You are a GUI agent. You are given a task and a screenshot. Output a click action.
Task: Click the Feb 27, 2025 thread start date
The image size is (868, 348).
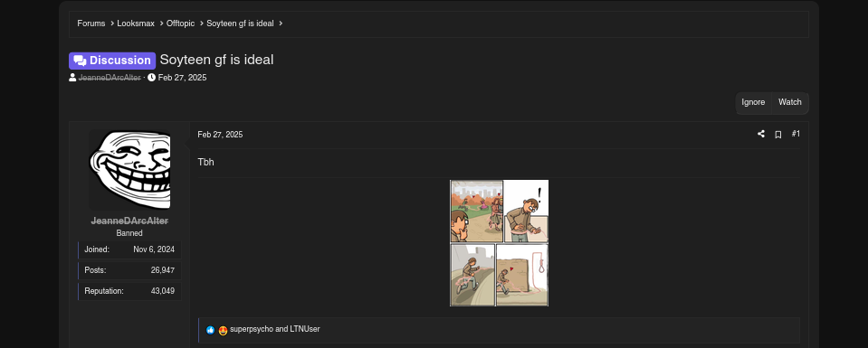click(x=182, y=78)
